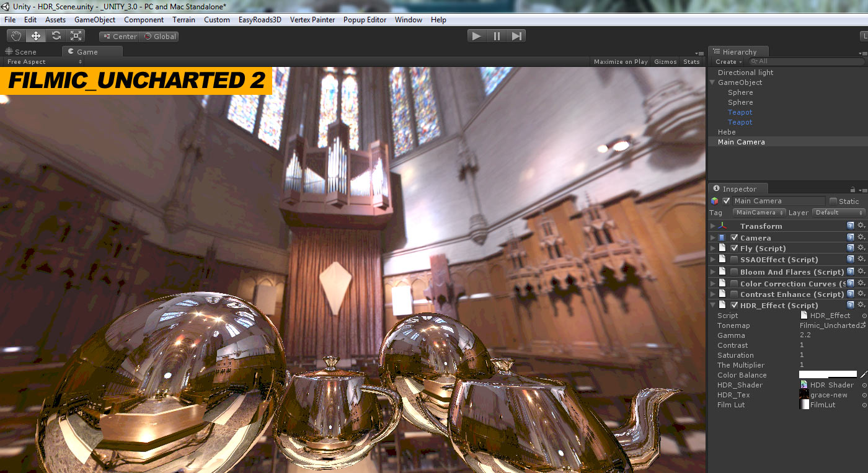The height and width of the screenshot is (473, 868).
Task: Open the EasyRoads3D menu
Action: click(260, 19)
